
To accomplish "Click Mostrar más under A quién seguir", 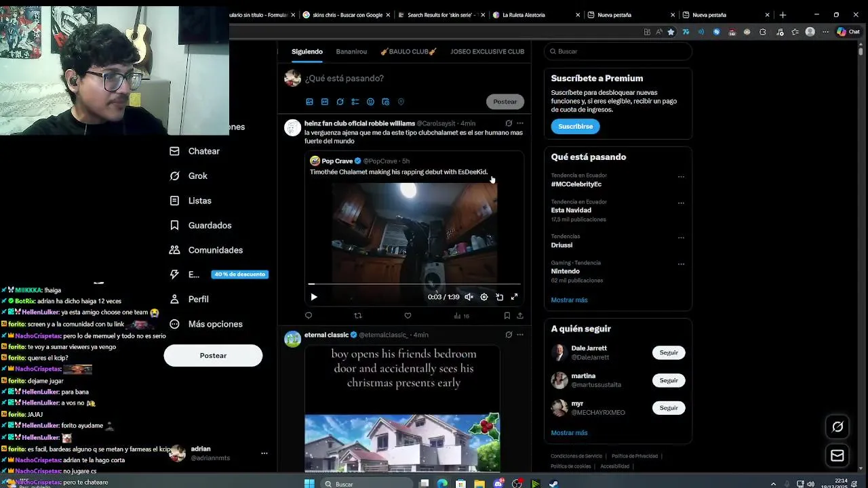I will (x=569, y=433).
